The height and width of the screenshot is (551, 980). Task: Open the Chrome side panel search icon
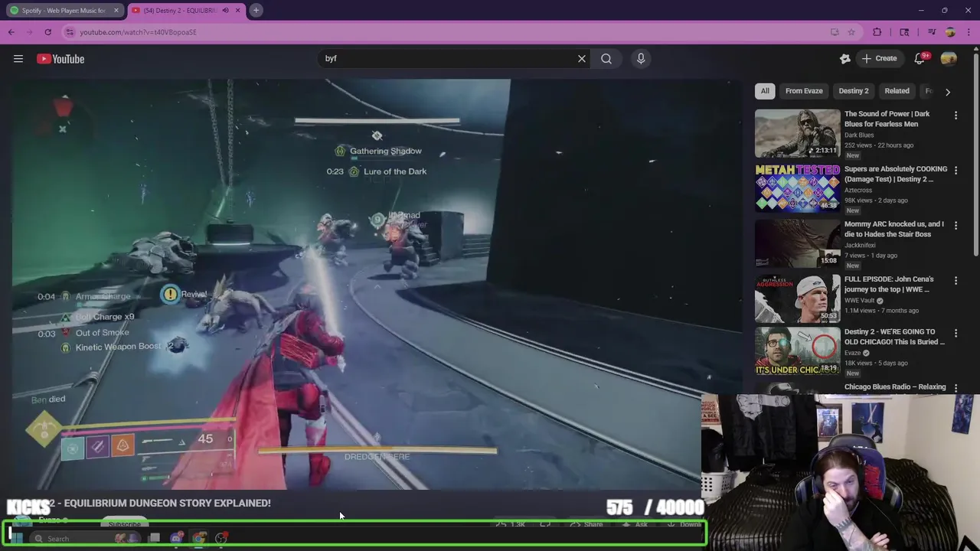(904, 32)
